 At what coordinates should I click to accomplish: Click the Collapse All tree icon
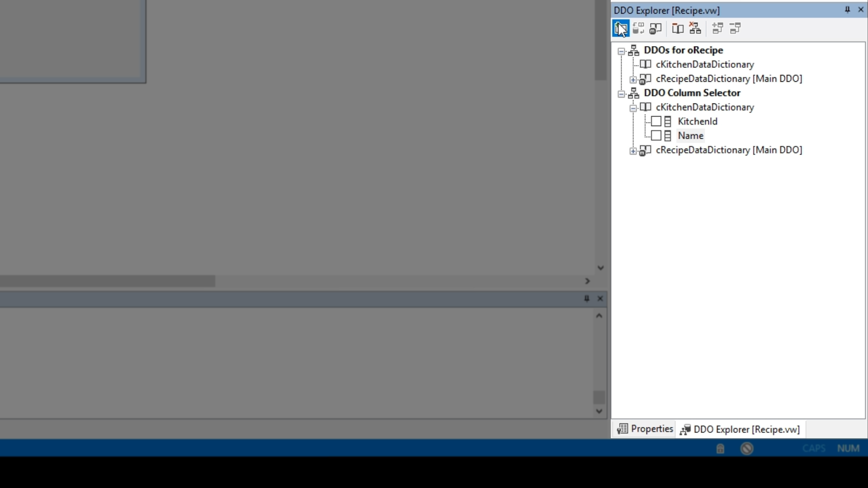click(x=736, y=28)
